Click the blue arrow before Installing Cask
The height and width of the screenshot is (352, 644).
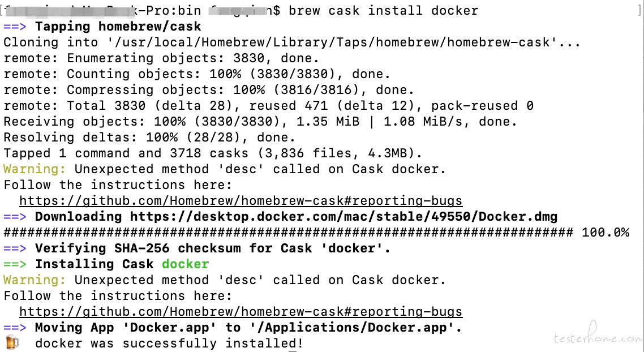click(x=15, y=264)
